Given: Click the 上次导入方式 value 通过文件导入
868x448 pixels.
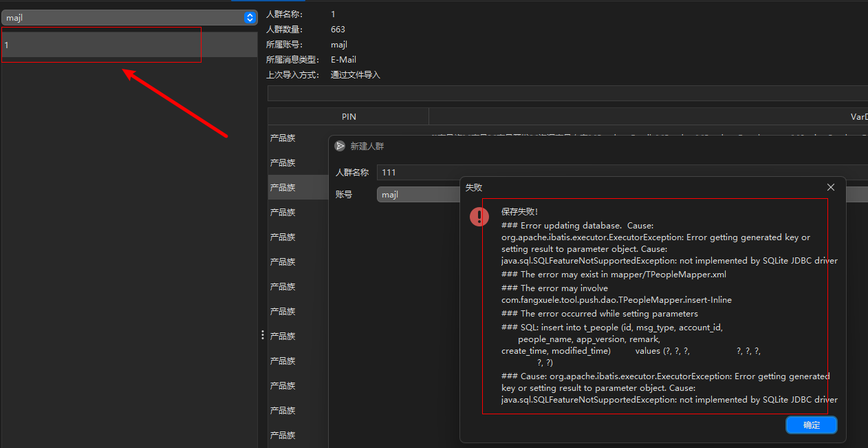Looking at the screenshot, I should (355, 75).
